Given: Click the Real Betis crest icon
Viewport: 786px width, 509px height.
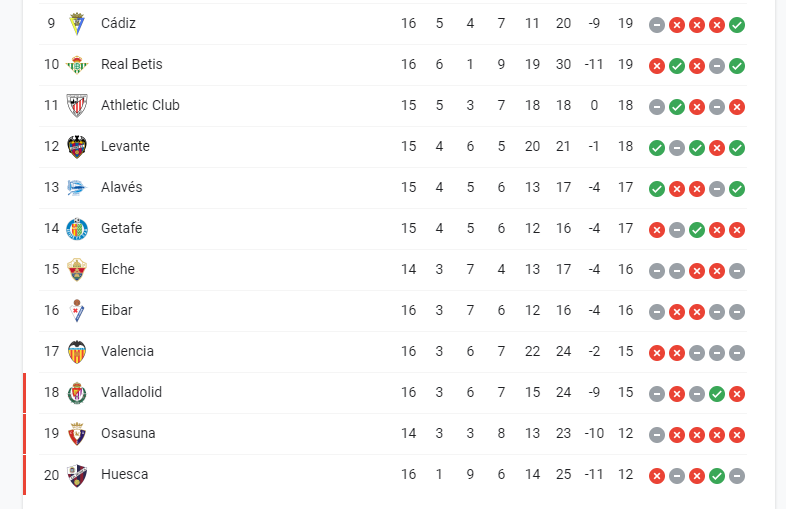Looking at the screenshot, I should [77, 65].
